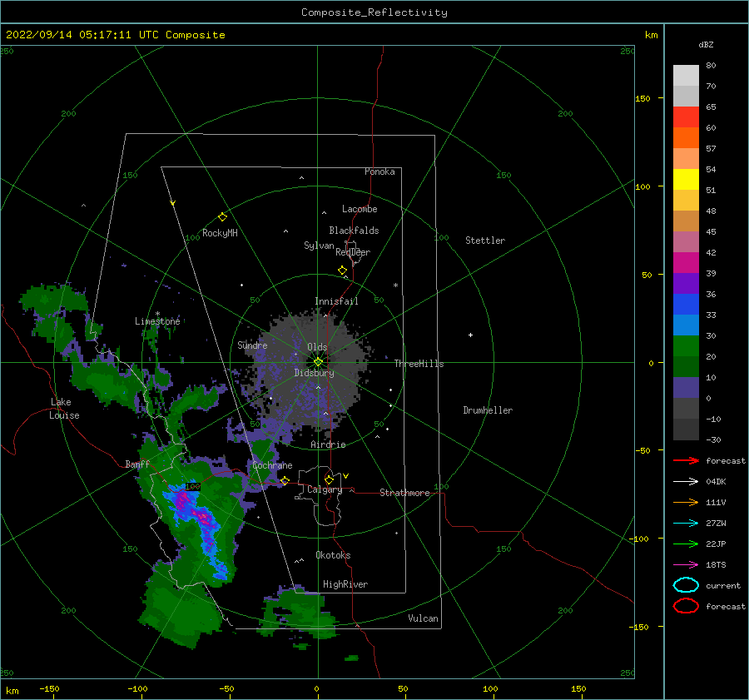Viewport: 749px width, 700px height.
Task: Select the white 04DK arrow legend icon
Action: 686,481
